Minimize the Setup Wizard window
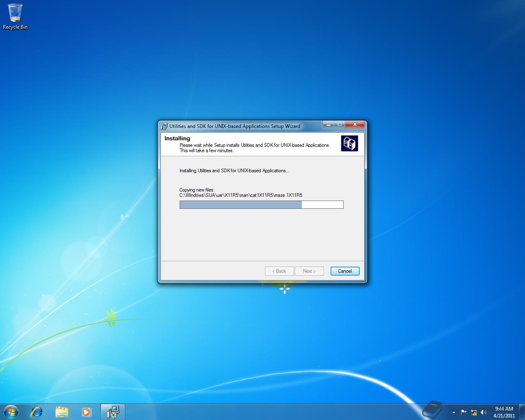 pos(328,124)
